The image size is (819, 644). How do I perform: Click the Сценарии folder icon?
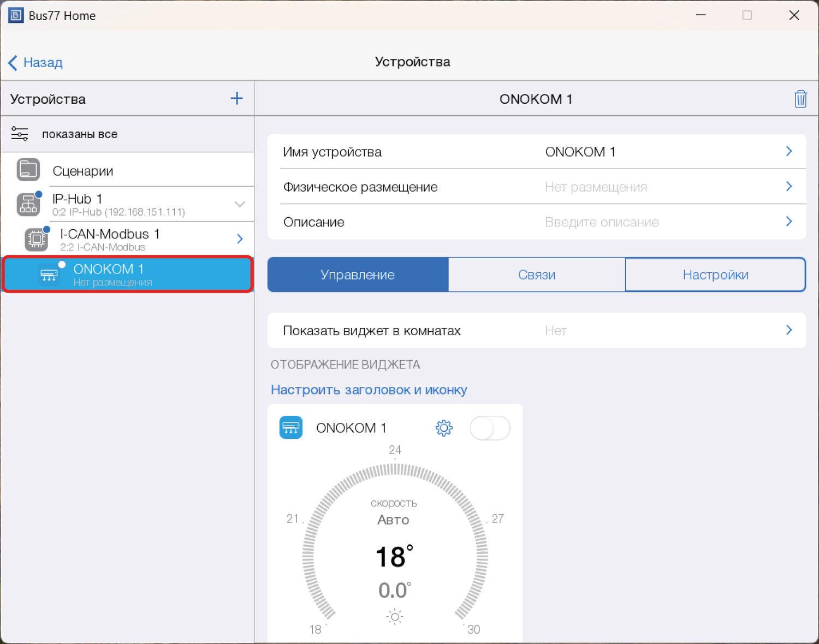28,170
